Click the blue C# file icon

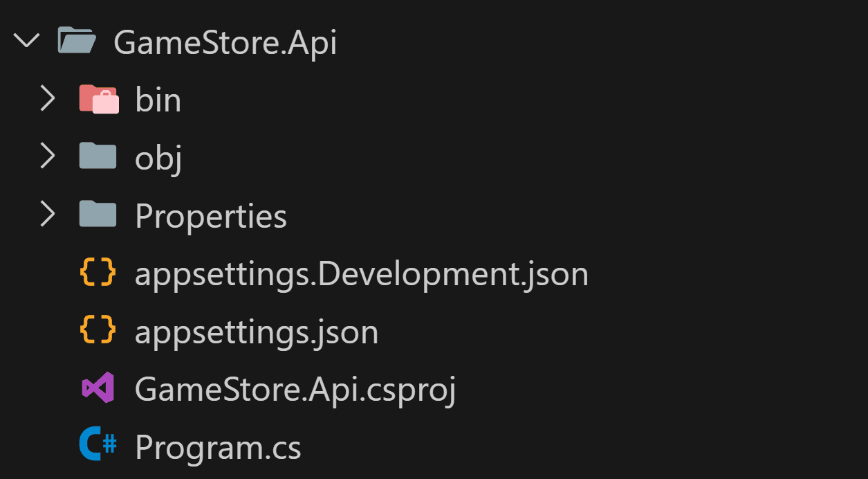[x=98, y=446]
